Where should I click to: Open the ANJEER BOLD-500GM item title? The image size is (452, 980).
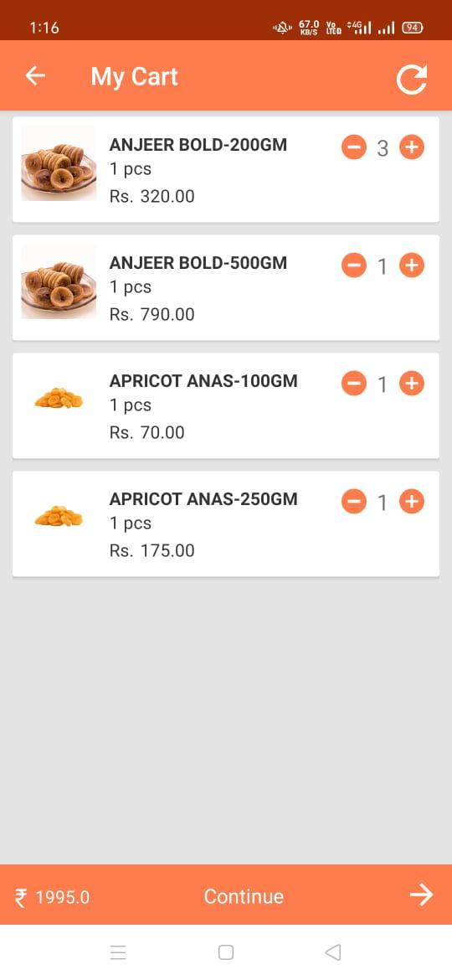(x=198, y=263)
